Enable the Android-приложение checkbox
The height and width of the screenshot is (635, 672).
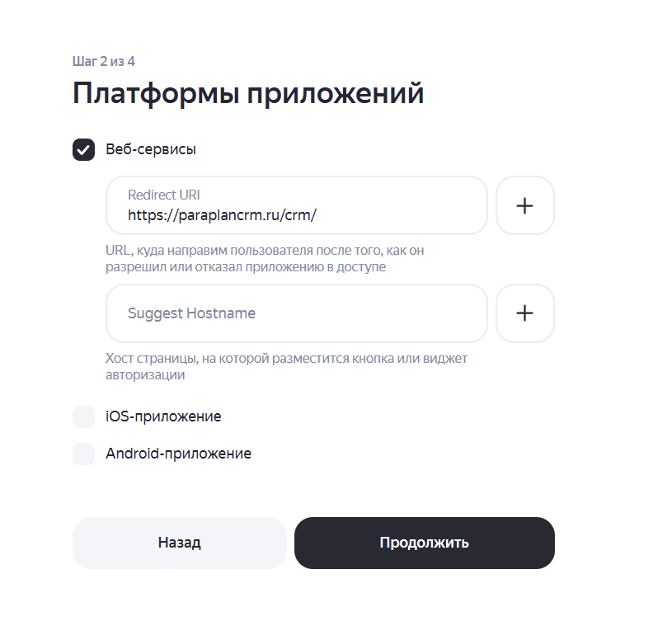tap(83, 454)
